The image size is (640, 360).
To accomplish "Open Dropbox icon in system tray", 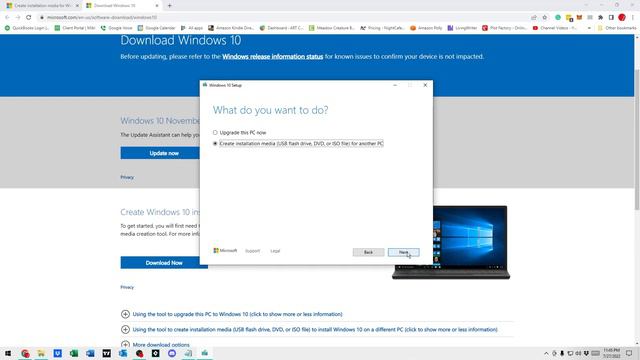I will (586, 353).
